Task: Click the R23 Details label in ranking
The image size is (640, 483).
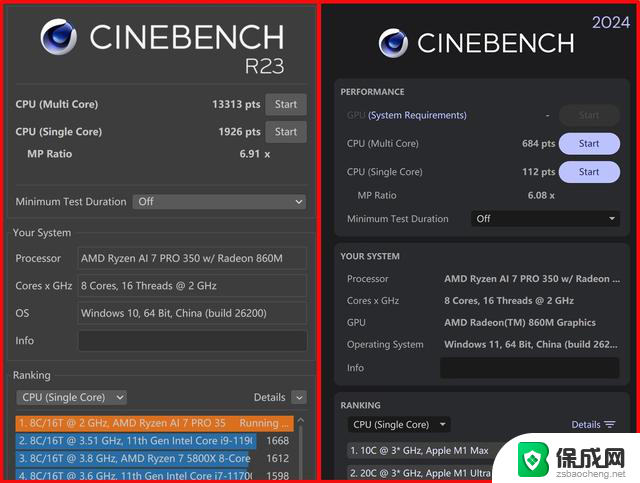Action: 269,398
